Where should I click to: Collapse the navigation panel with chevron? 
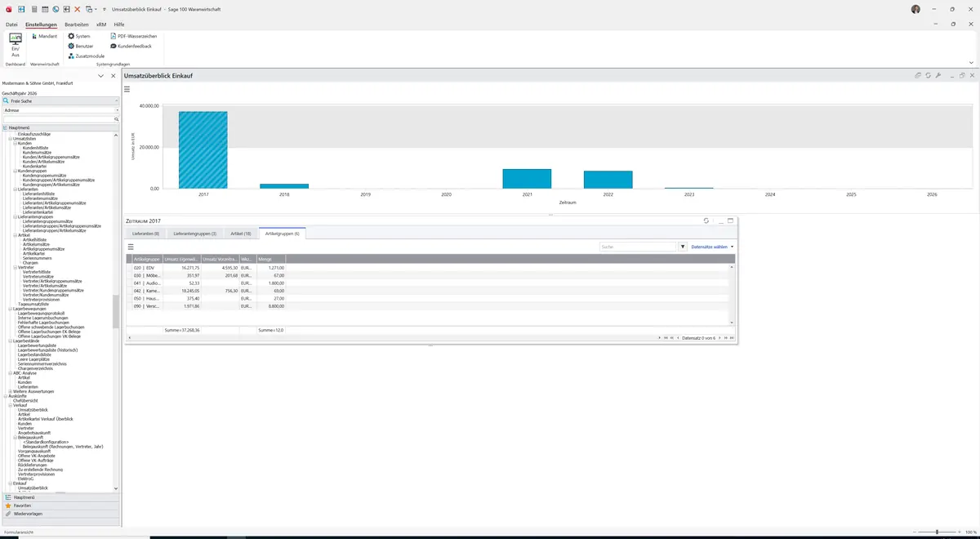pyautogui.click(x=100, y=76)
